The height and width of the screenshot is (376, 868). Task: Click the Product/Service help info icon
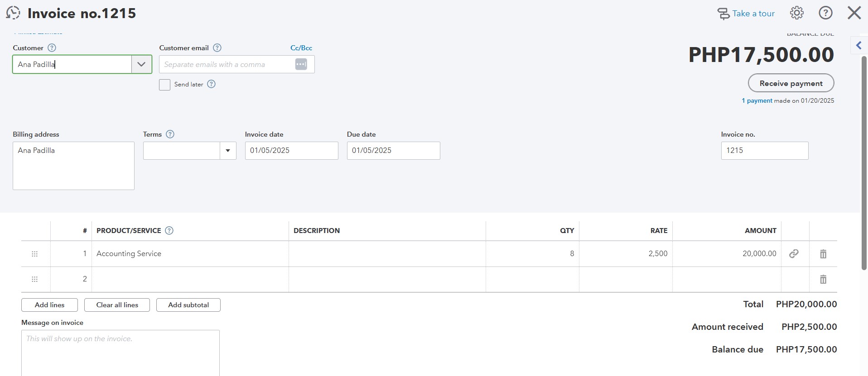pos(169,231)
